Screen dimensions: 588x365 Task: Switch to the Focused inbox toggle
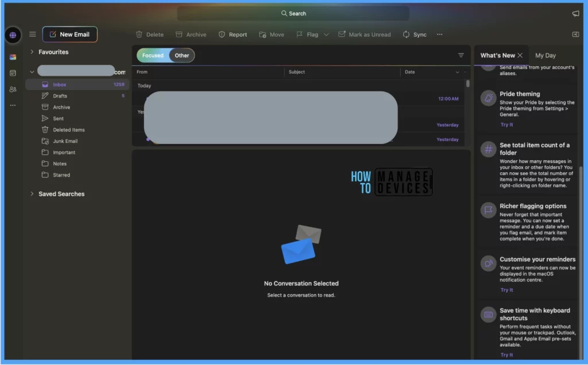tap(153, 56)
